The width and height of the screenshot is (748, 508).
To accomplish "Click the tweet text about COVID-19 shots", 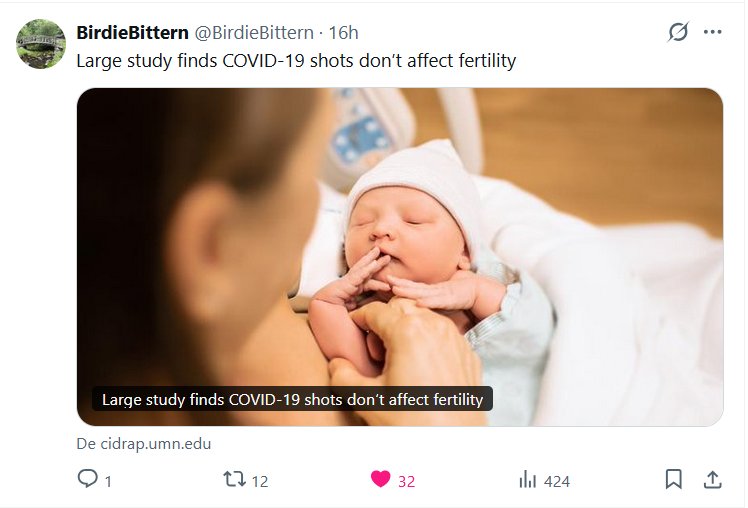I will tap(296, 60).
